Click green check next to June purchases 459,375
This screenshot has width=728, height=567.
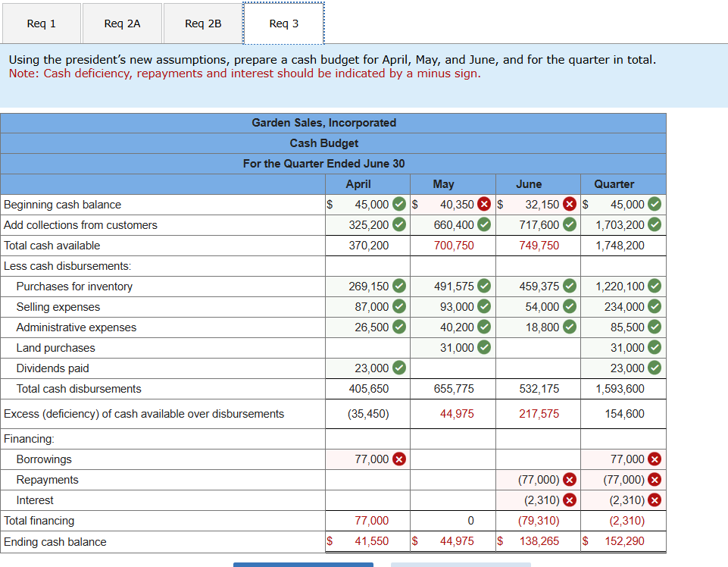(x=570, y=286)
